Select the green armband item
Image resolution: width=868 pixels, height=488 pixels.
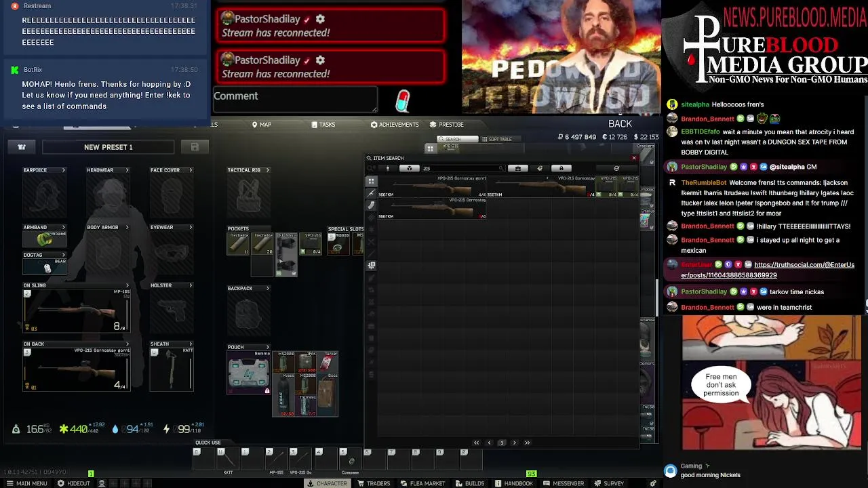[45, 239]
